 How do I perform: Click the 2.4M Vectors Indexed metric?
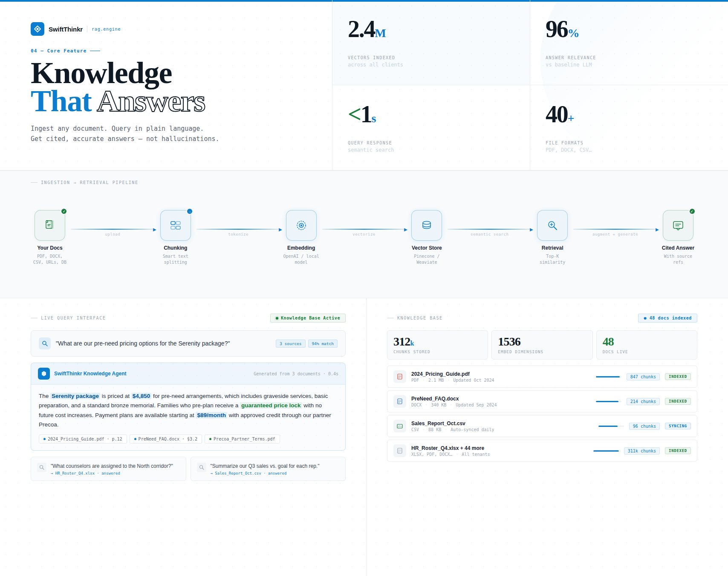point(431,43)
